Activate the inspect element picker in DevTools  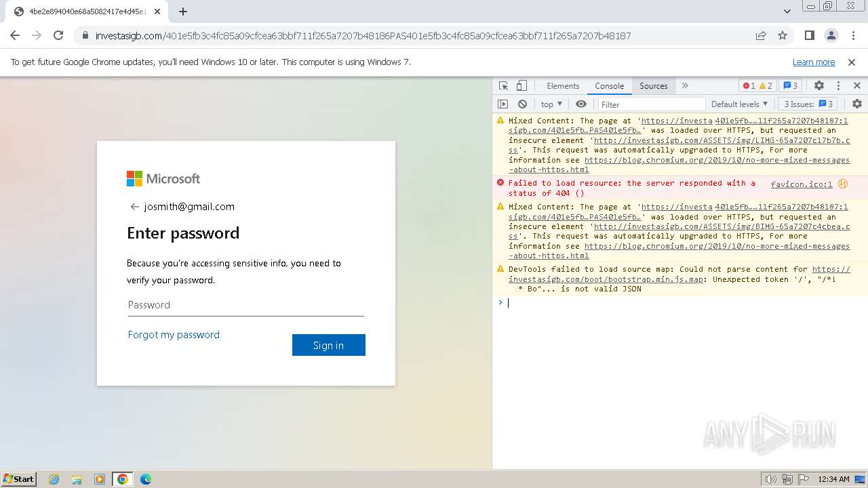(x=503, y=85)
